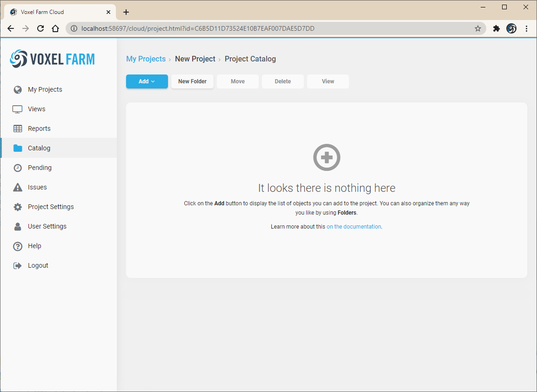Viewport: 537px width, 392px height.
Task: Click the large plus circle icon
Action: coord(327,157)
